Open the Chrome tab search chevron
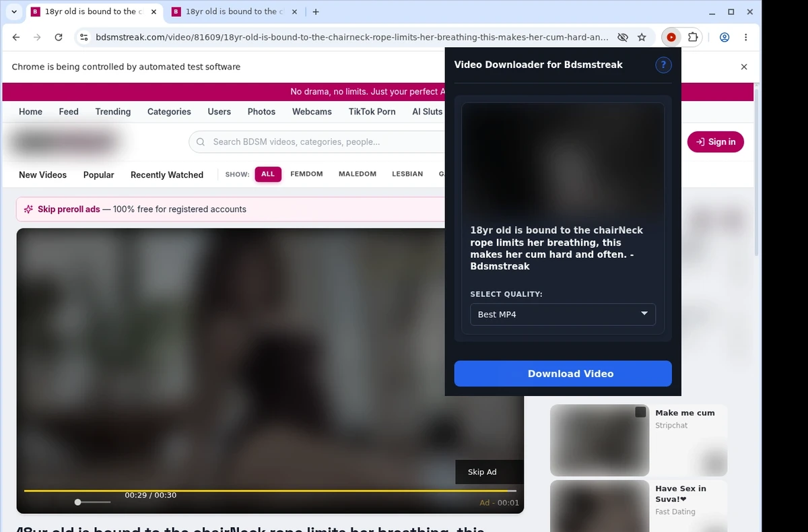This screenshot has width=808, height=532. point(14,11)
